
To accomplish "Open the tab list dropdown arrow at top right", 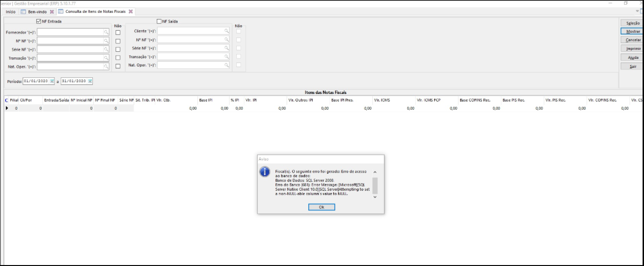I will [x=637, y=11].
